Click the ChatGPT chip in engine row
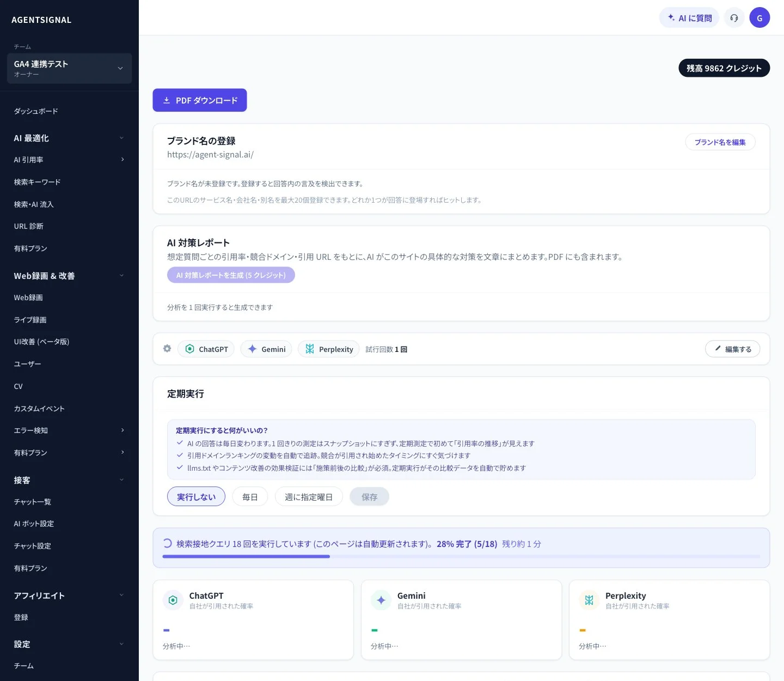 206,349
